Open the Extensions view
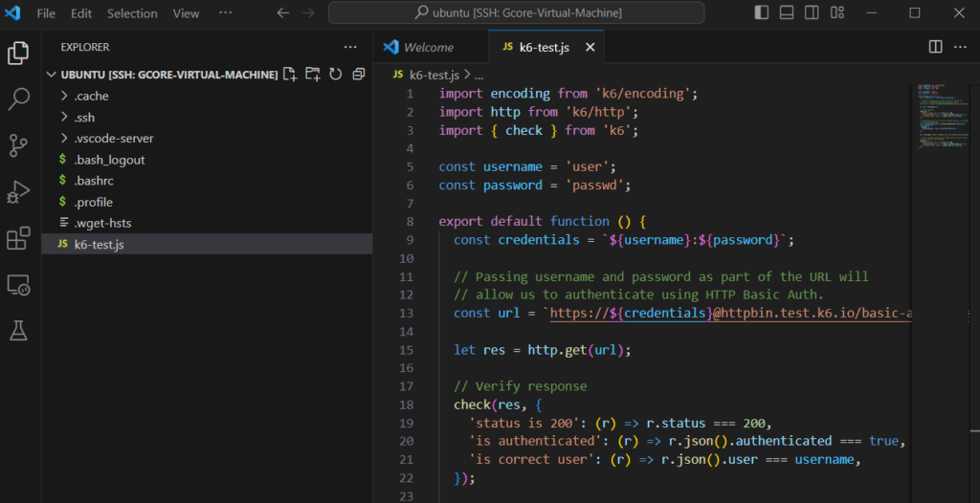The image size is (980, 503). pyautogui.click(x=18, y=238)
